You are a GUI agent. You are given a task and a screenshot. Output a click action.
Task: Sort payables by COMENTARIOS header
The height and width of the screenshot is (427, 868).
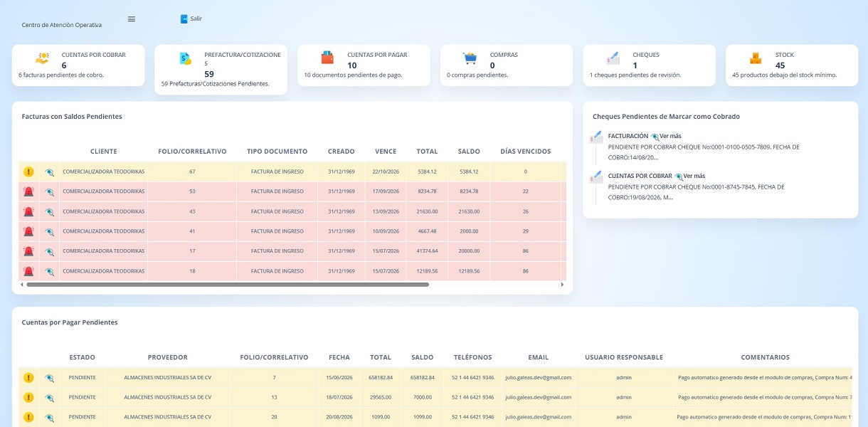[x=765, y=357]
